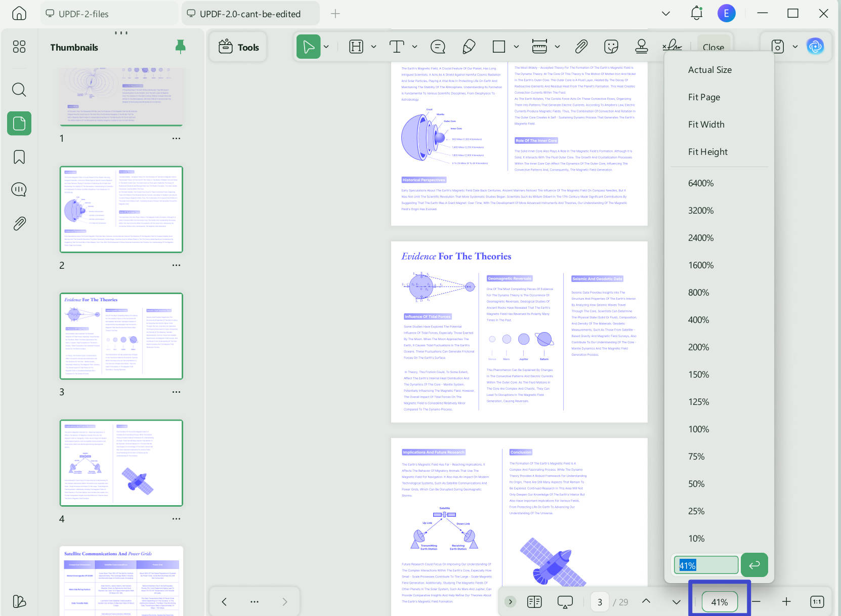Screen dimensions: 841x616
Task: Select page 2 thumbnail
Action: tap(121, 209)
